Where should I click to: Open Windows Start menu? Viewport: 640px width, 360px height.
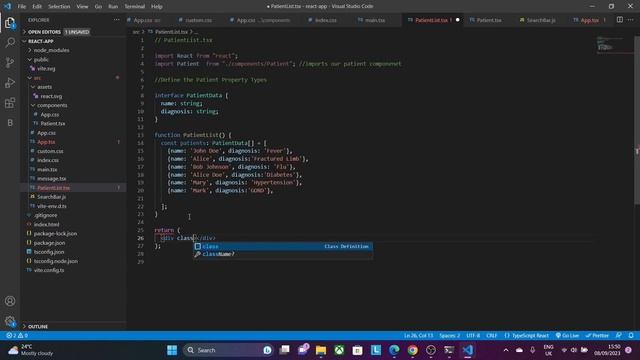pos(172,350)
